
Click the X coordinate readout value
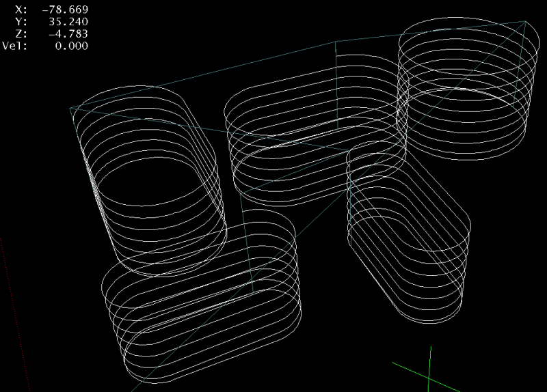pos(67,10)
